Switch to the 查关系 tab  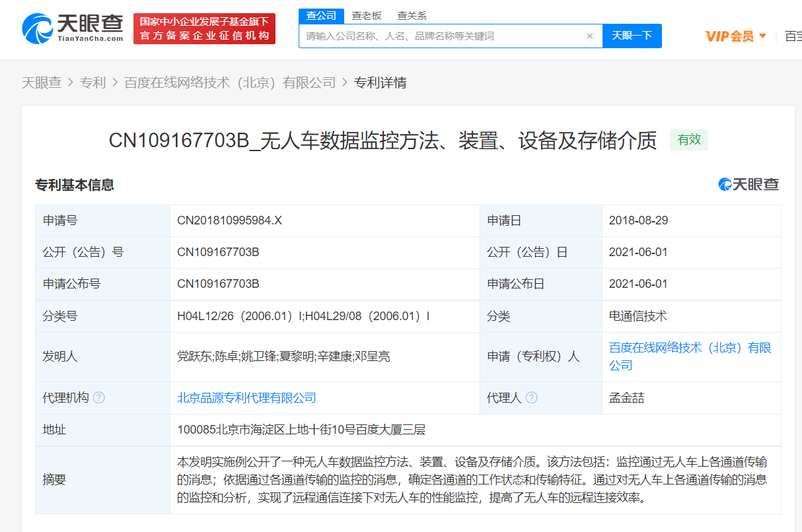pos(412,15)
